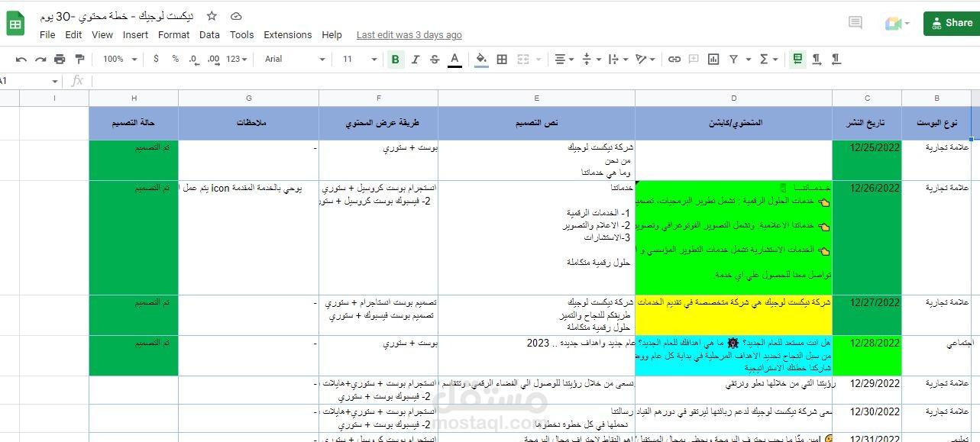Open the Insert menu
The width and height of the screenshot is (980, 442).
(x=135, y=35)
